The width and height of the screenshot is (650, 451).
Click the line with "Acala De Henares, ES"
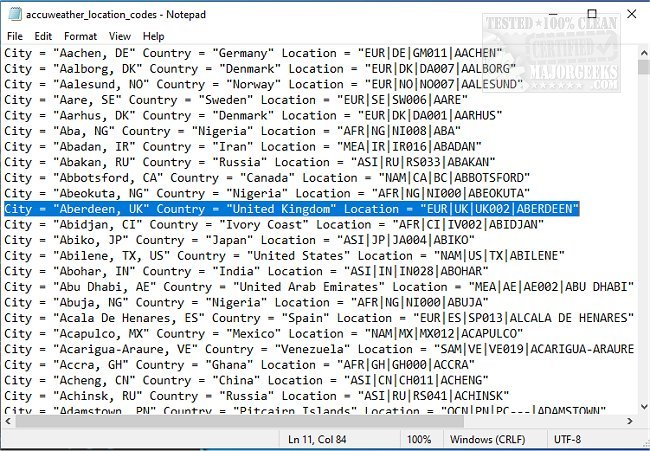point(319,318)
